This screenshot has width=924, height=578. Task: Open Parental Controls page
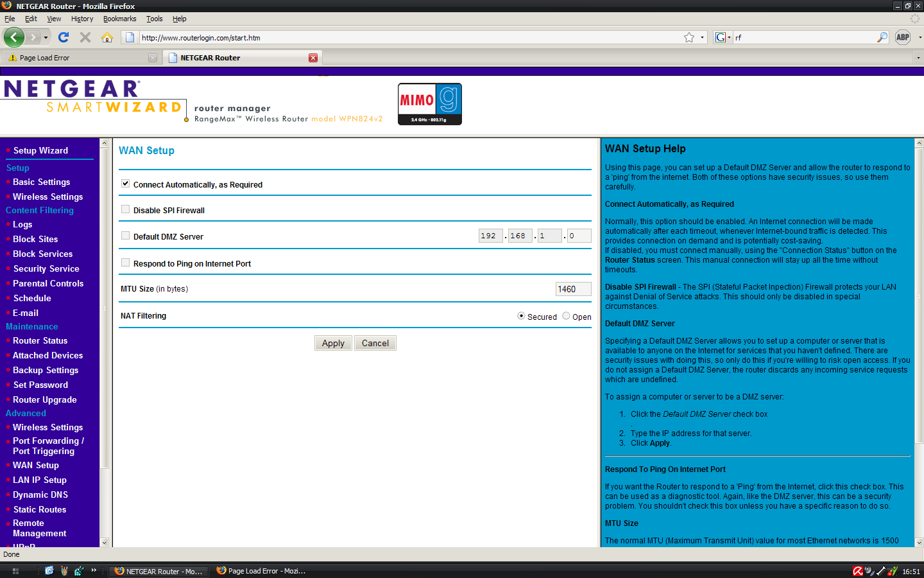[48, 283]
